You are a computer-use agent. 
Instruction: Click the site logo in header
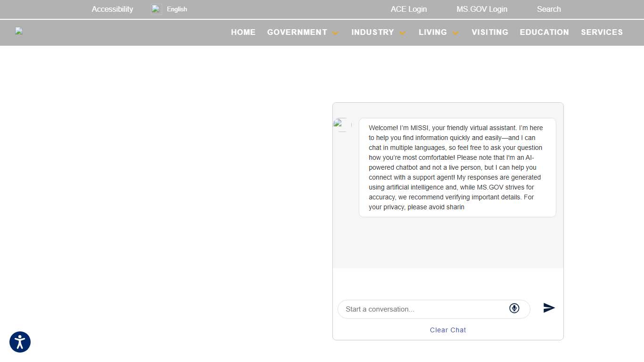[x=19, y=32]
